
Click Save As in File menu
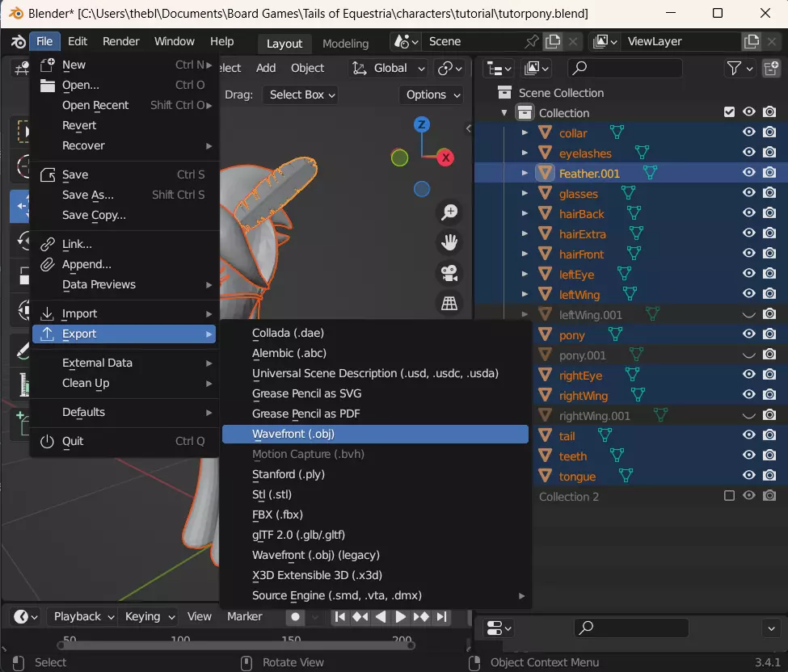pos(88,195)
